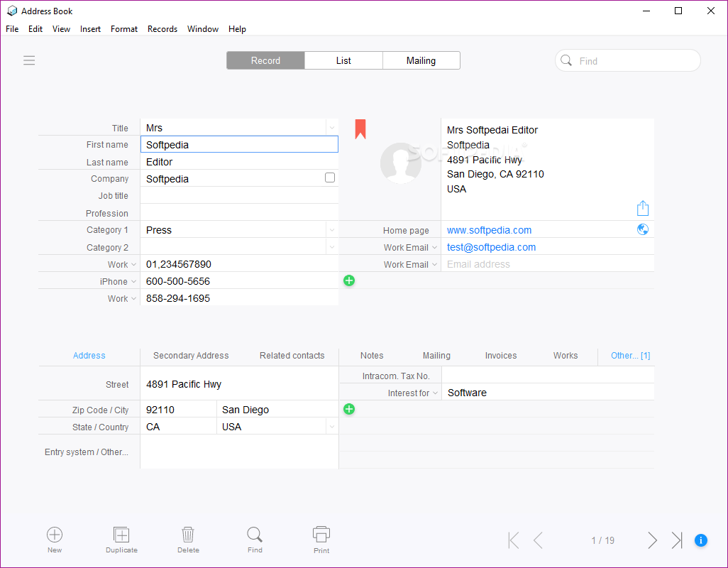The width and height of the screenshot is (728, 568).
Task: Open the Works tab
Action: point(566,355)
